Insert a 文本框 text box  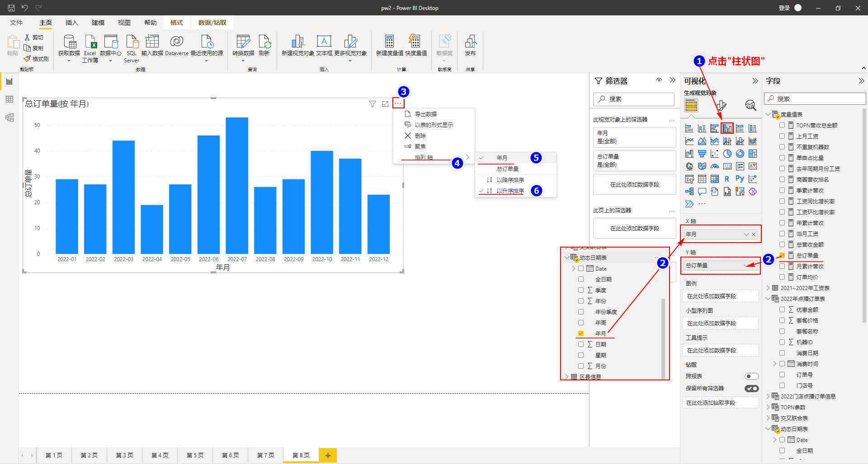tap(324, 45)
